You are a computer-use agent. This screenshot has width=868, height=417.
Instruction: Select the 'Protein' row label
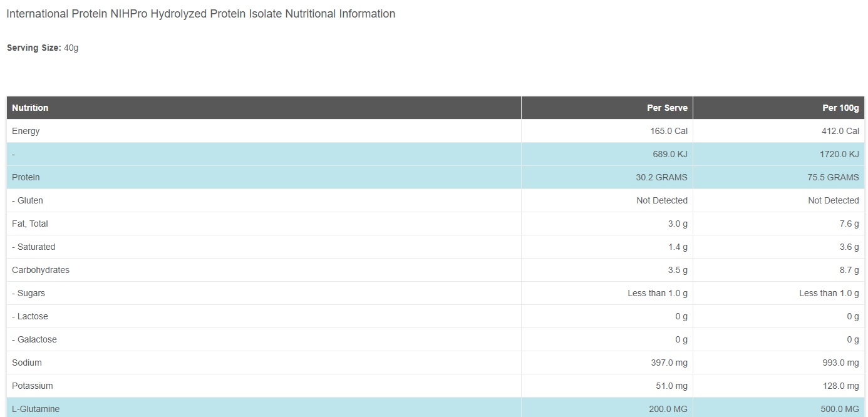(26, 177)
